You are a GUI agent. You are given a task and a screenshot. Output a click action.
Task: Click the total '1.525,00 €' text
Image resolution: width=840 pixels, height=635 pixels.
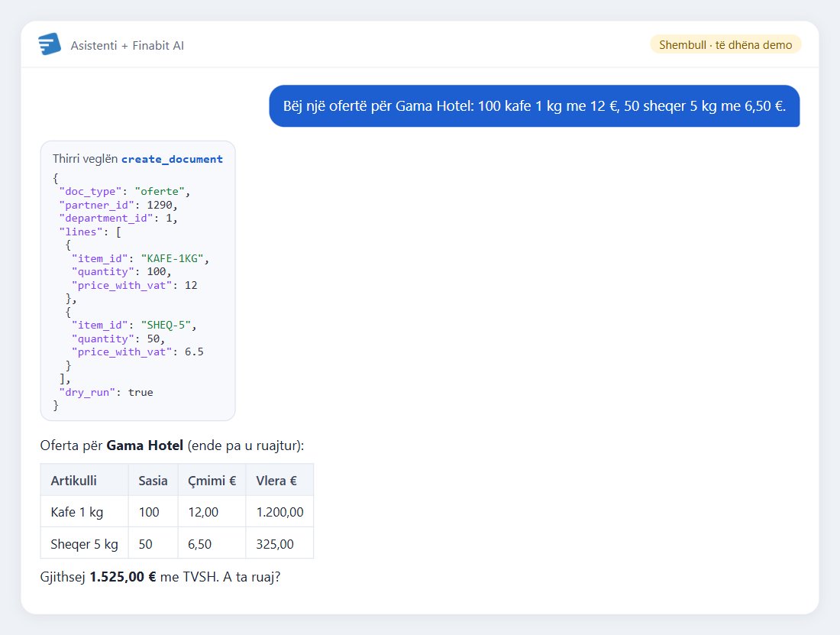(x=123, y=577)
